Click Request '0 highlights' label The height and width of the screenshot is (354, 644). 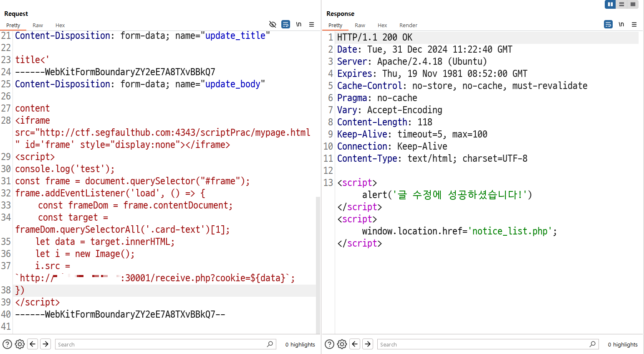tap(300, 344)
